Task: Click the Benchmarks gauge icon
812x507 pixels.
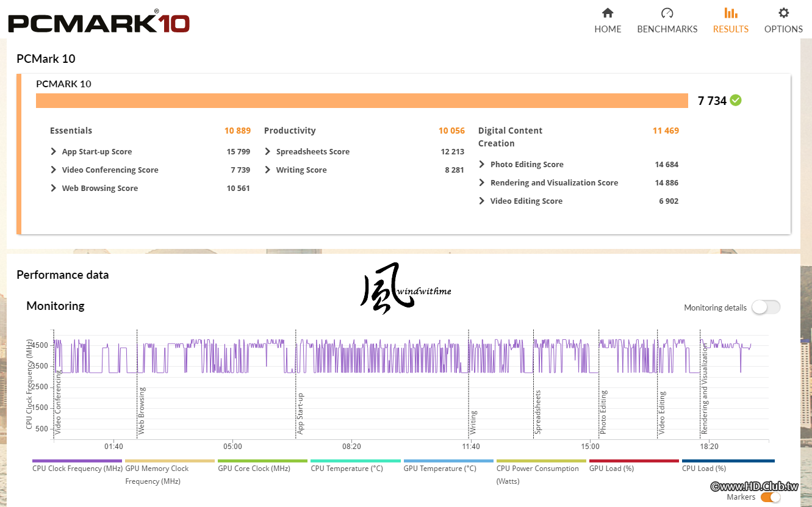Action: [667, 13]
